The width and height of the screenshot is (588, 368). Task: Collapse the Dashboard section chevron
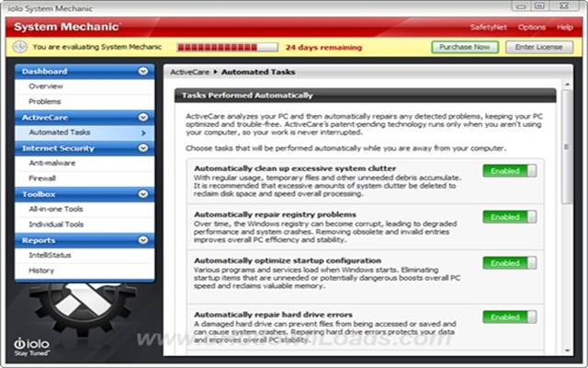coord(143,71)
